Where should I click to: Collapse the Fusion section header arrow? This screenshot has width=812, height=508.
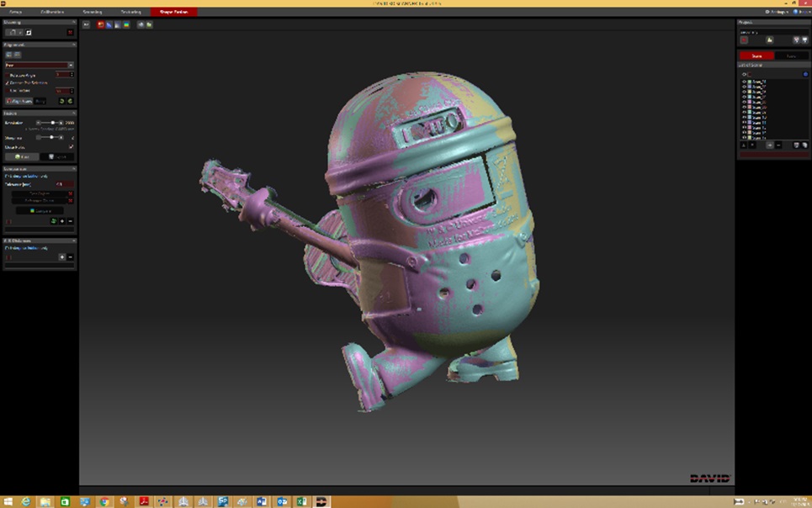pyautogui.click(x=73, y=113)
